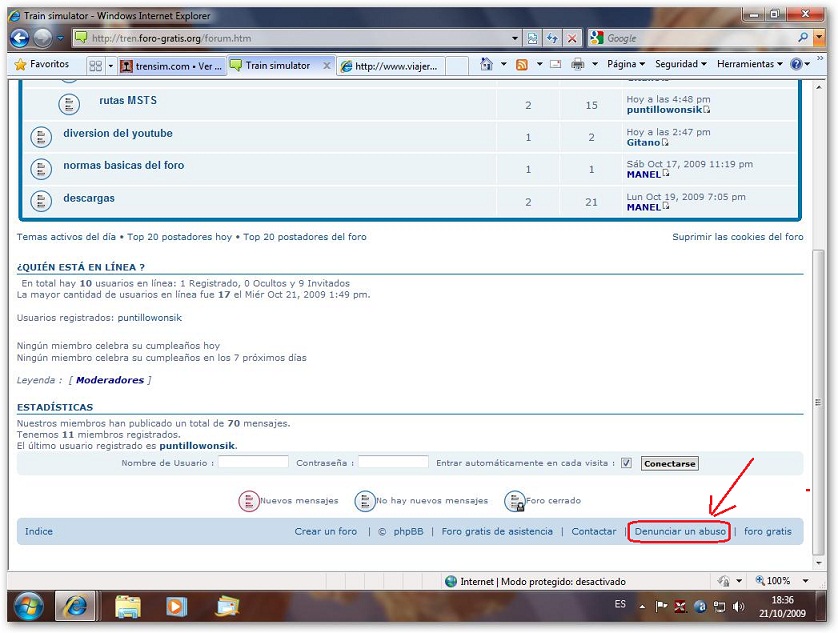Screen dimensions: 838x633
Task: Open the Favoritos star button
Action: (42, 64)
